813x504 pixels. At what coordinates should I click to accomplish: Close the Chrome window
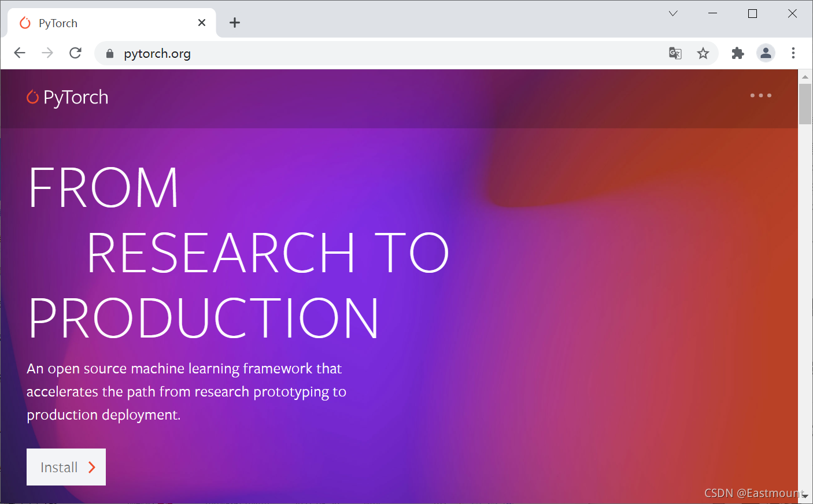coord(792,13)
